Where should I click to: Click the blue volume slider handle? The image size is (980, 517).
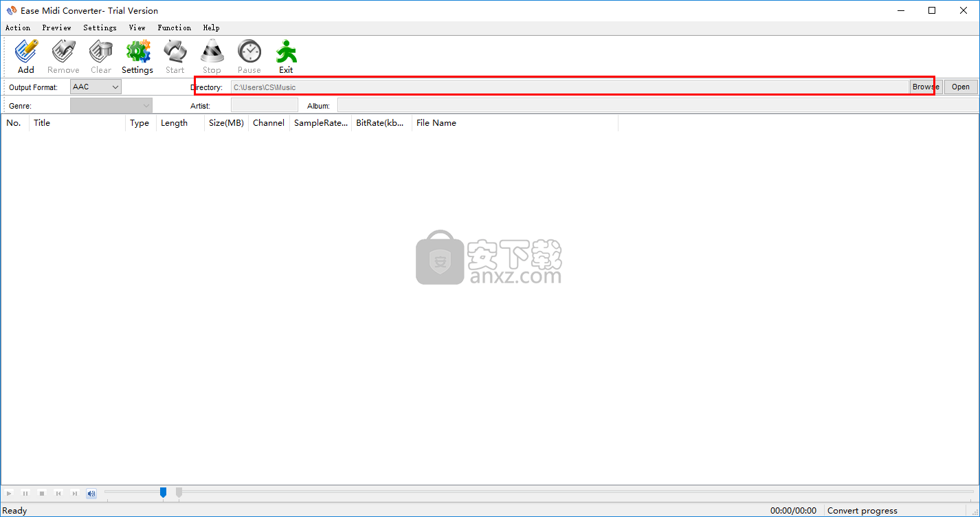point(163,492)
